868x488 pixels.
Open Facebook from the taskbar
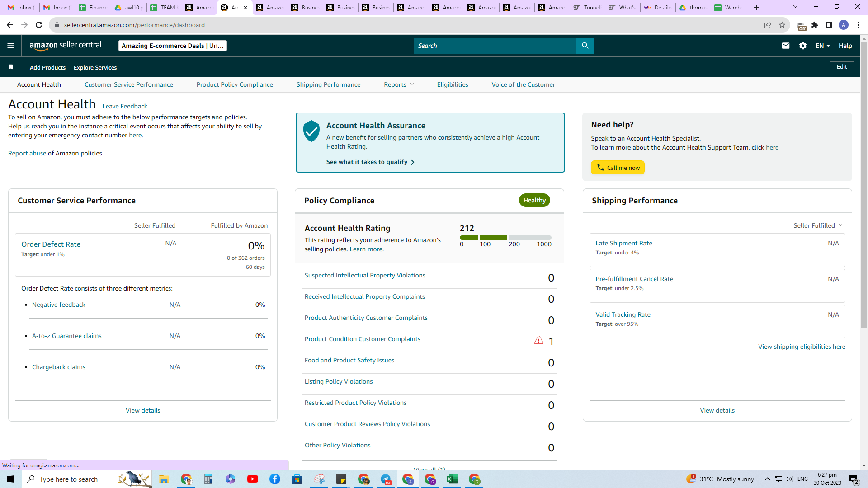pos(275,479)
